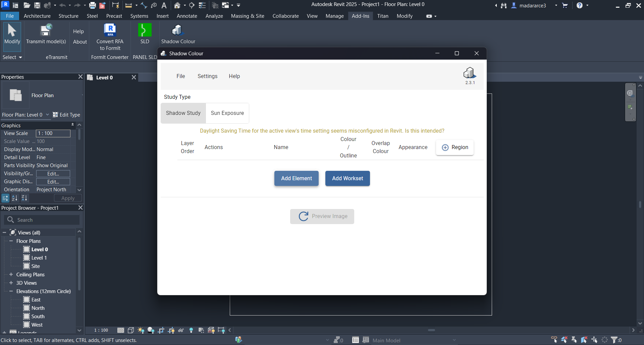Launch Convert RFA to FormIt
This screenshot has height=345, width=644.
(x=110, y=37)
